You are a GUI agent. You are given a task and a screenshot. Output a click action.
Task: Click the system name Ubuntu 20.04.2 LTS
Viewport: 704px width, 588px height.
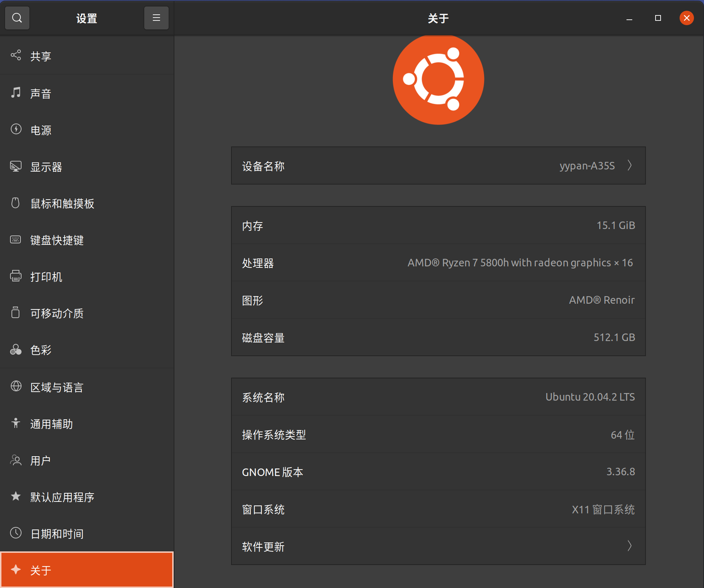tap(590, 397)
